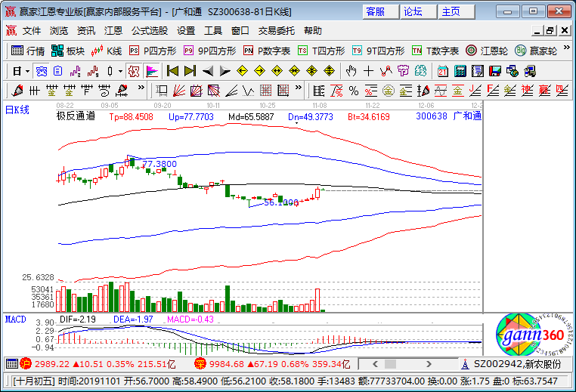Click the floppy disk save icon

[x=495, y=71]
